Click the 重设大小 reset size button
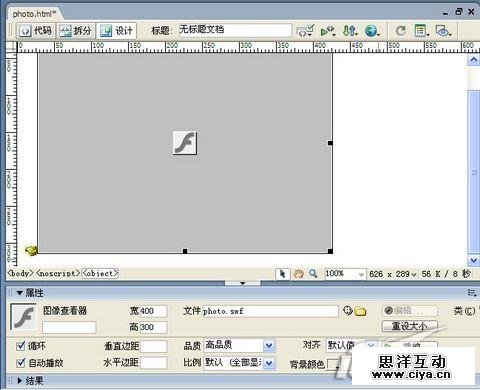 (409, 326)
